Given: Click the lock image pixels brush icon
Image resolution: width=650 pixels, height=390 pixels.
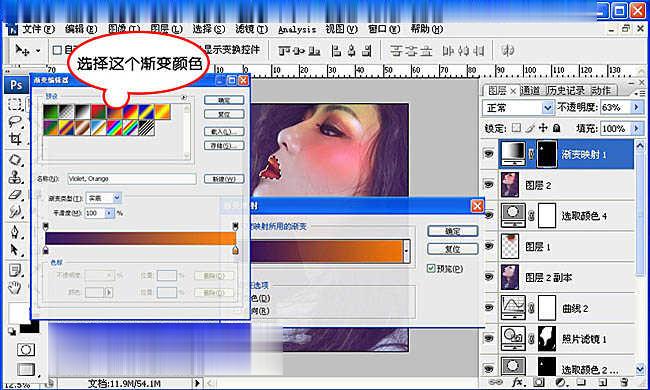Looking at the screenshot, I should click(529, 128).
